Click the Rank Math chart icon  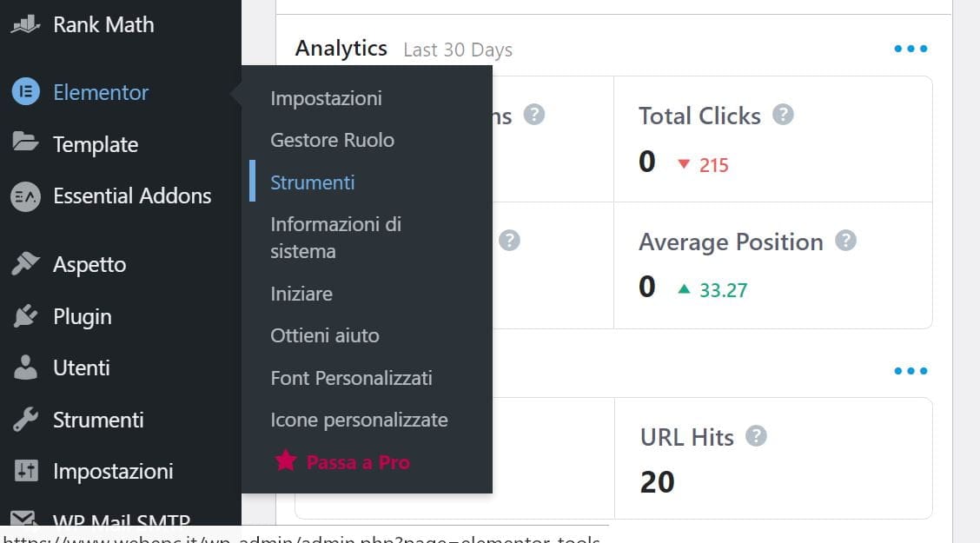tap(25, 24)
